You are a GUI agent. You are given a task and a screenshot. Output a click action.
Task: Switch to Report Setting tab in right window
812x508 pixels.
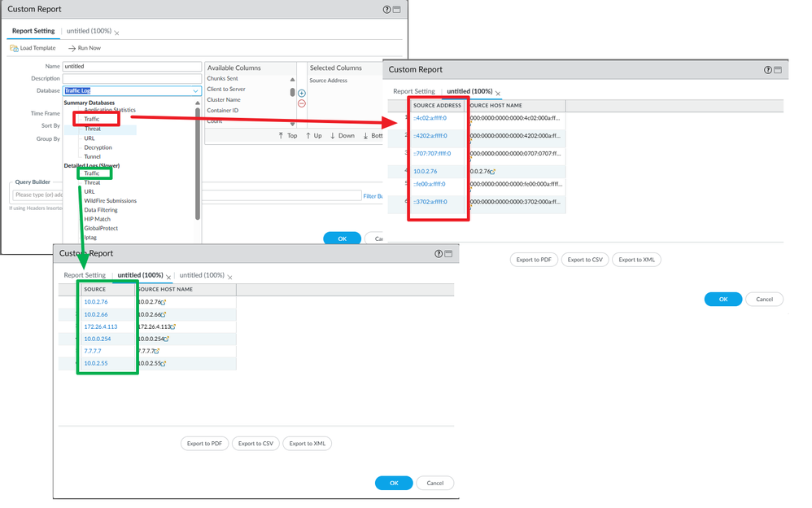point(414,92)
